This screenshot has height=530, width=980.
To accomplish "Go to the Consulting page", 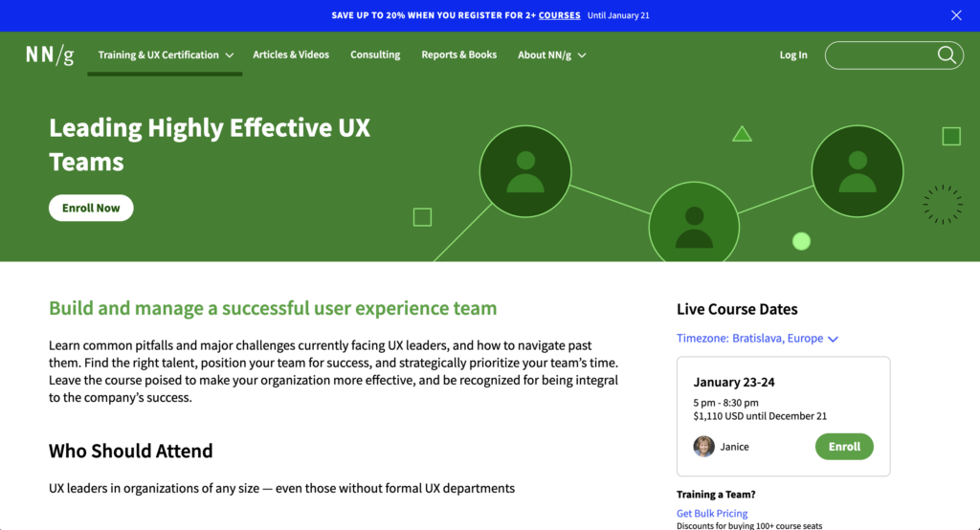I will click(375, 55).
